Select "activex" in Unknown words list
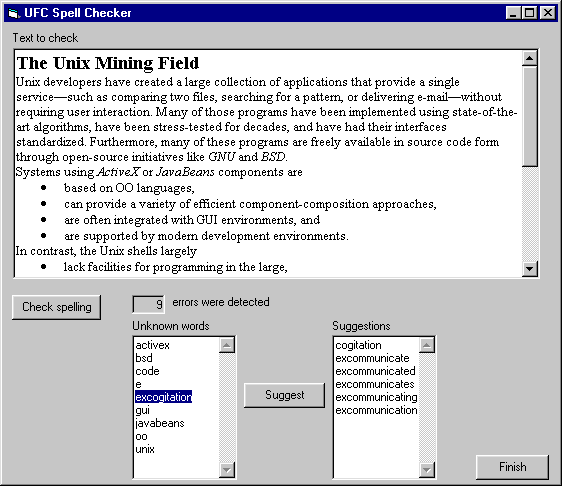The width and height of the screenshot is (562, 486). pyautogui.click(x=152, y=345)
